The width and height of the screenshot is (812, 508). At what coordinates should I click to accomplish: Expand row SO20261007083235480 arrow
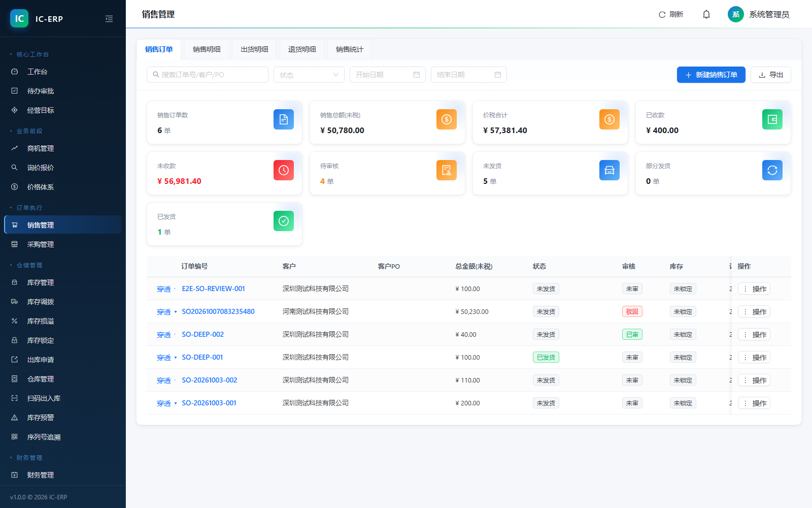pos(176,312)
